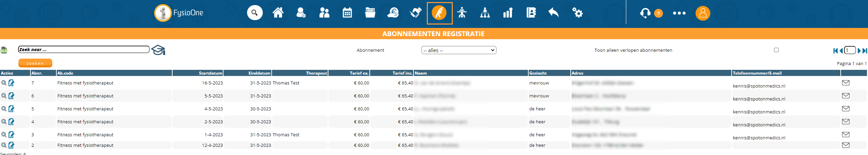Open the calendar from the top navigation
Image resolution: width=868 pixels, height=155 pixels.
tap(347, 13)
